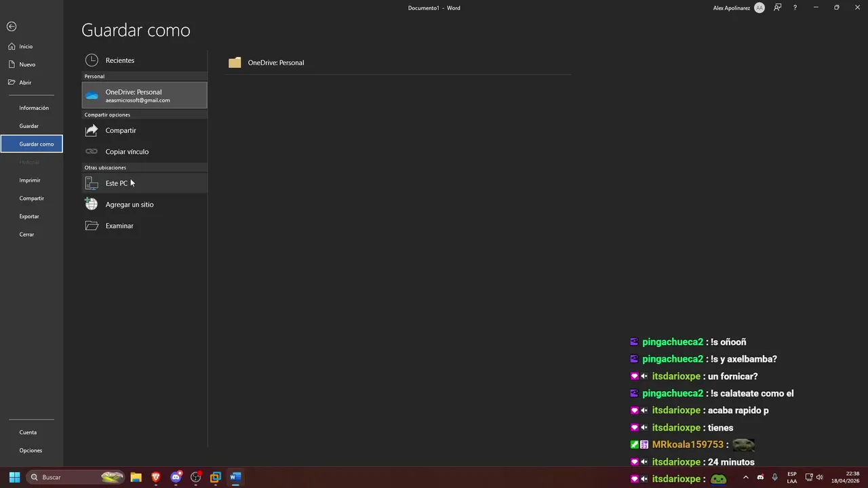The width and height of the screenshot is (868, 488).
Task: Open Discord from the taskbar
Action: click(x=176, y=477)
